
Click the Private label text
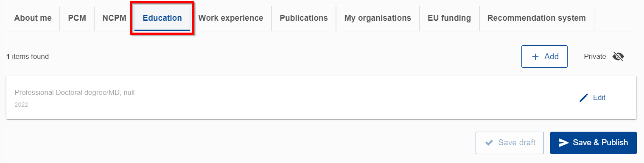595,57
